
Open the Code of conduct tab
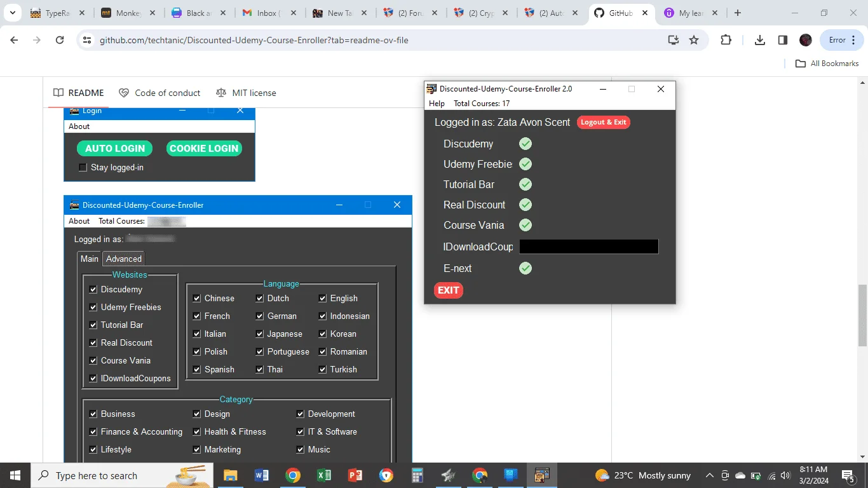(159, 93)
